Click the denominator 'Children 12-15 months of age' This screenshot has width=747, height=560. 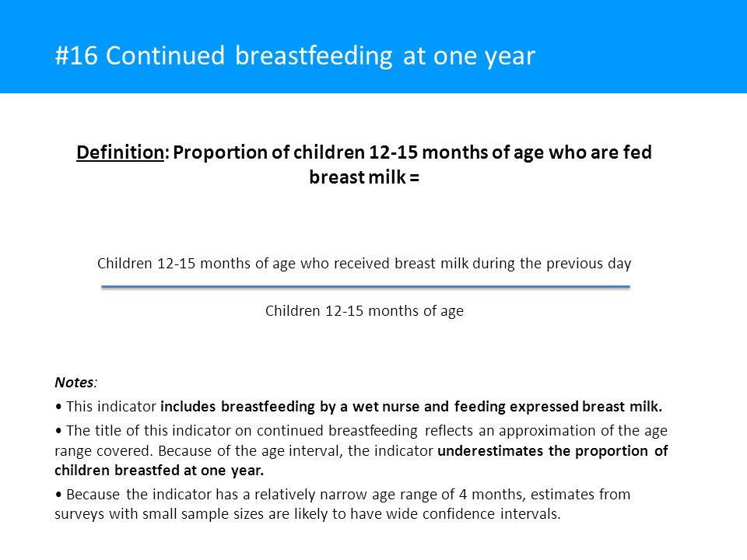point(364,311)
